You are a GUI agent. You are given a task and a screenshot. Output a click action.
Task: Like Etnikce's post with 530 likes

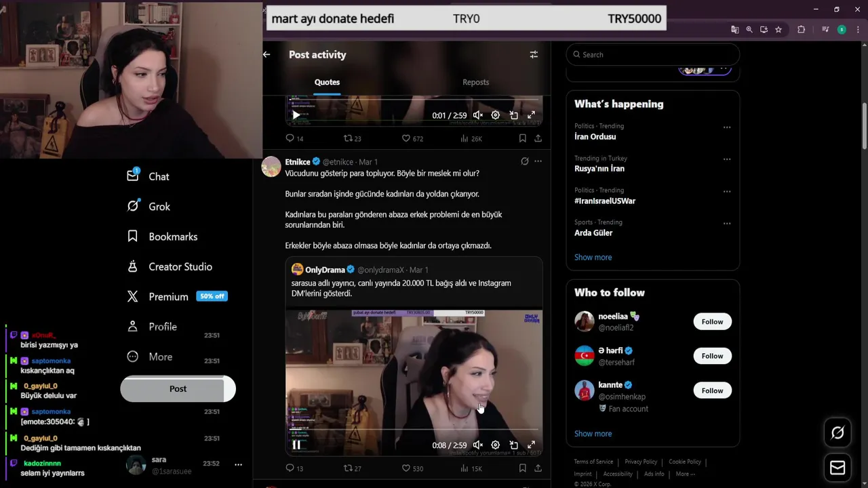(x=412, y=468)
